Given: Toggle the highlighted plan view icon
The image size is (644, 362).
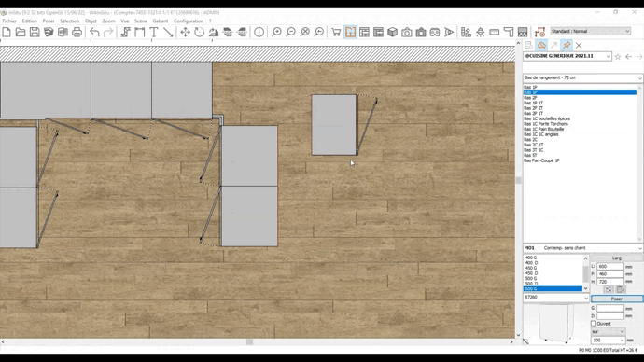Looking at the screenshot, I should tap(350, 32).
